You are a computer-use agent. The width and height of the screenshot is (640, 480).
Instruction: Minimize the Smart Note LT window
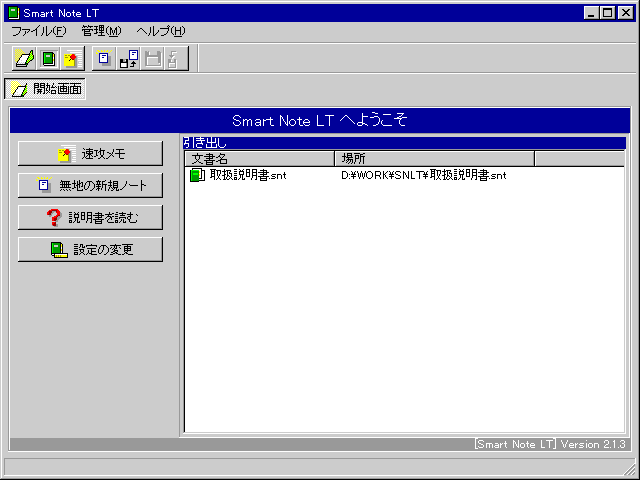tap(591, 13)
